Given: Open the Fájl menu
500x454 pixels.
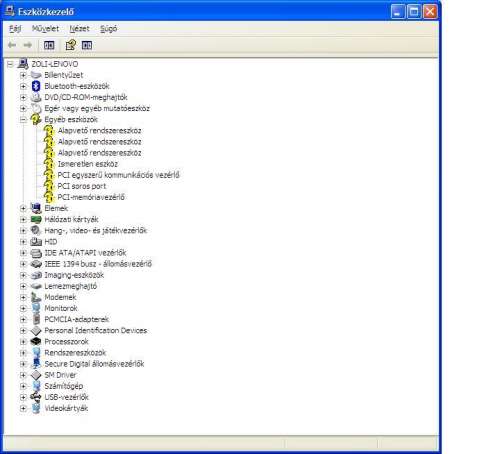Looking at the screenshot, I should pos(15,29).
